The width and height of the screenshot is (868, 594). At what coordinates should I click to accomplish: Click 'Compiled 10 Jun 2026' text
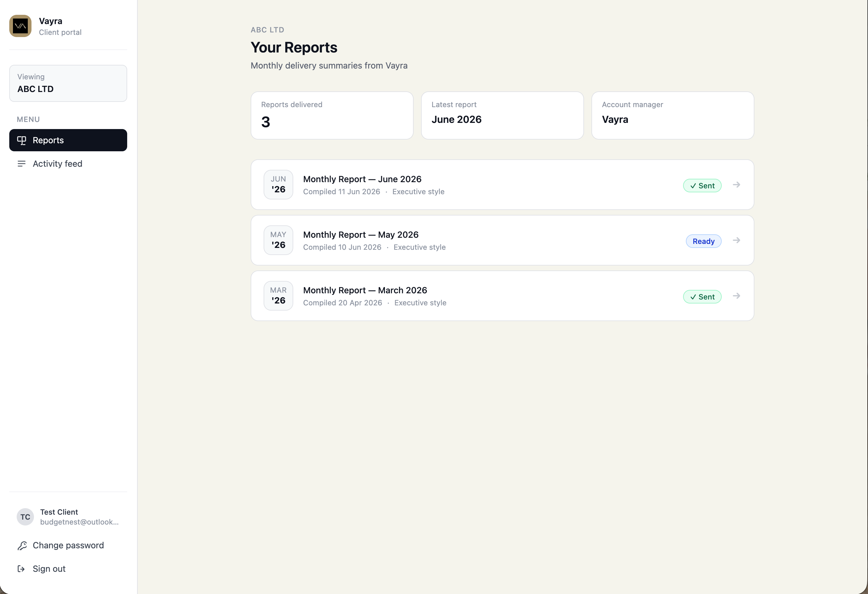click(x=342, y=247)
